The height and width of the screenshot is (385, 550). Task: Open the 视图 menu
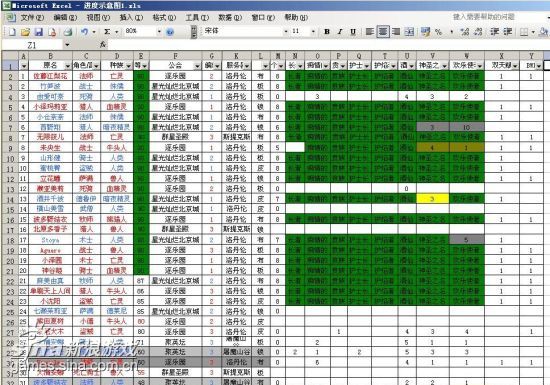(98, 17)
